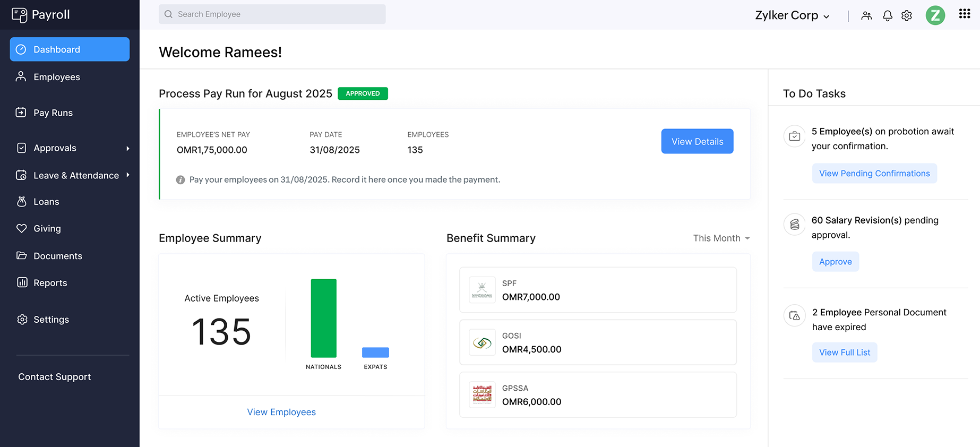Open settings gear icon in top bar
This screenshot has width=980, height=447.
coord(907,16)
